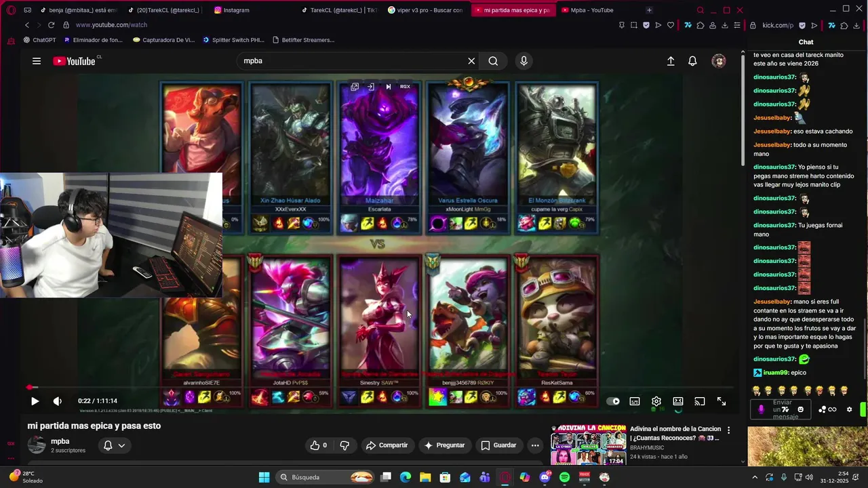868x488 pixels.
Task: Click the Preguntar button
Action: pyautogui.click(x=444, y=445)
